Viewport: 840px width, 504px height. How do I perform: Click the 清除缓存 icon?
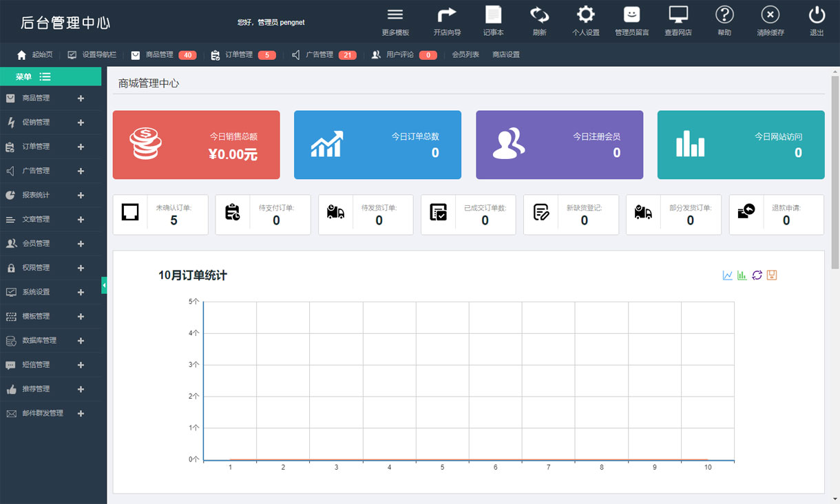[x=770, y=14]
